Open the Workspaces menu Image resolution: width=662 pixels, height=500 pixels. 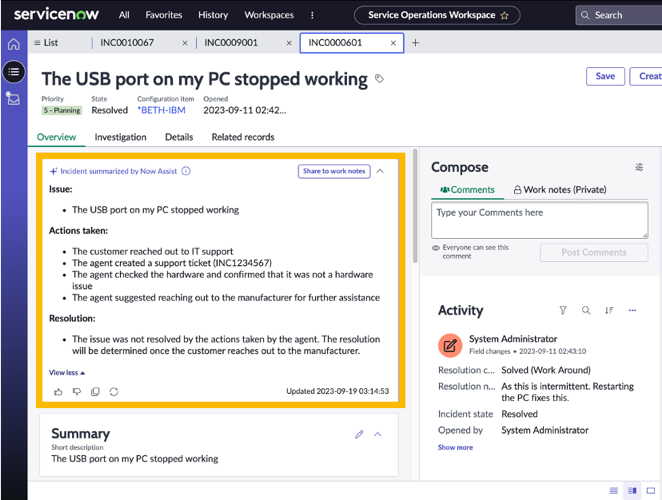(x=269, y=15)
